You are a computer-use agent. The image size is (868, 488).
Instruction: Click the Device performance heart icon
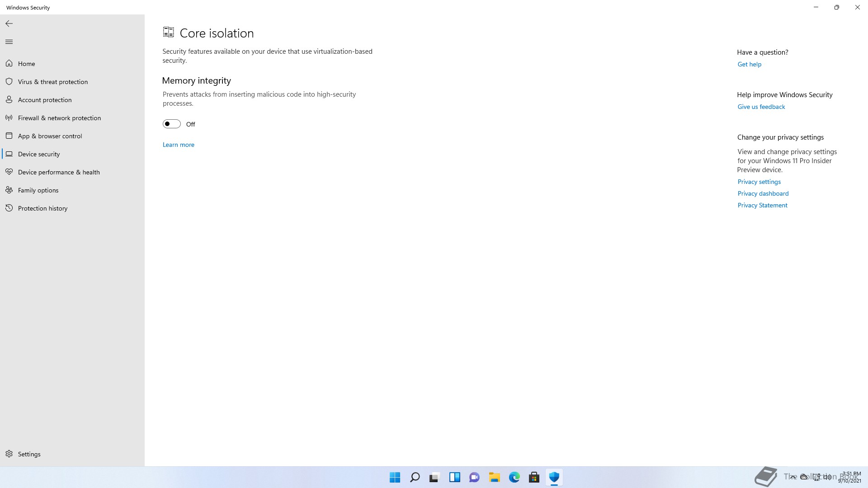(9, 172)
